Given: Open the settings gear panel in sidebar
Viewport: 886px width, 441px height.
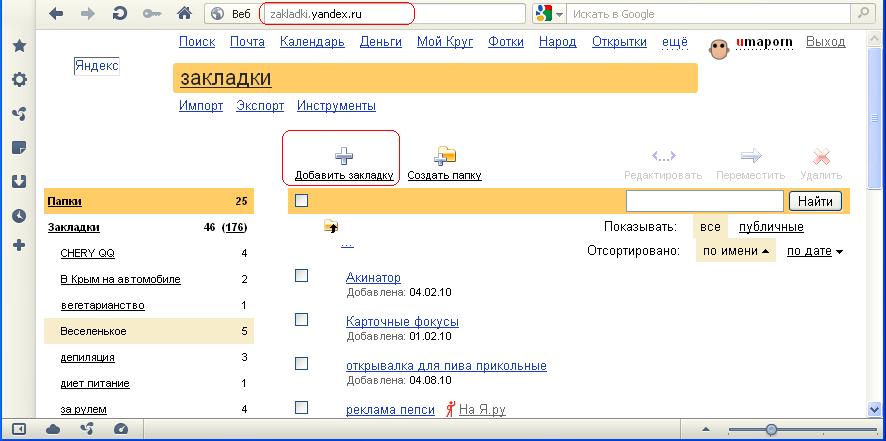Looking at the screenshot, I should pos(19,80).
